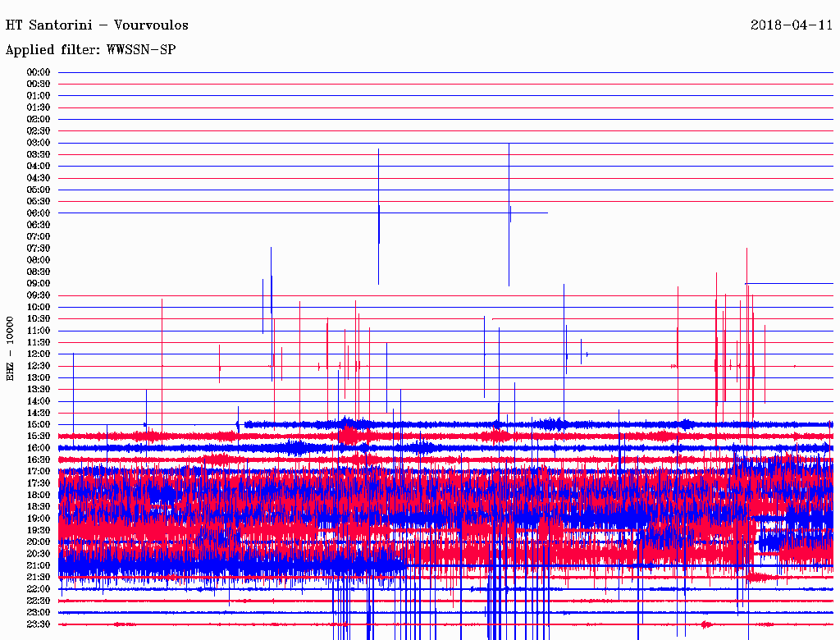The height and width of the screenshot is (640, 840).
Task: Select the 22:00 time row label
Action: pyautogui.click(x=39, y=588)
